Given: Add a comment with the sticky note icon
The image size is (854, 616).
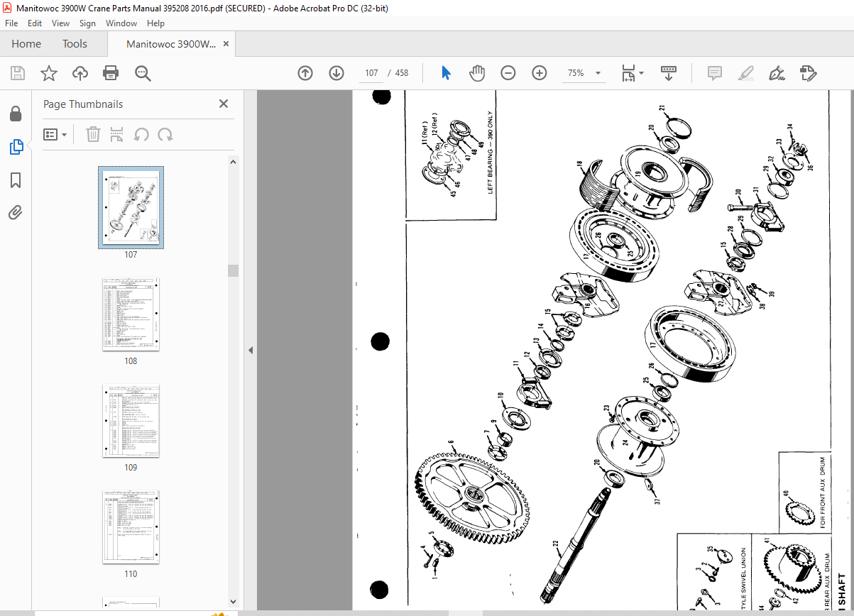Looking at the screenshot, I should 715,73.
